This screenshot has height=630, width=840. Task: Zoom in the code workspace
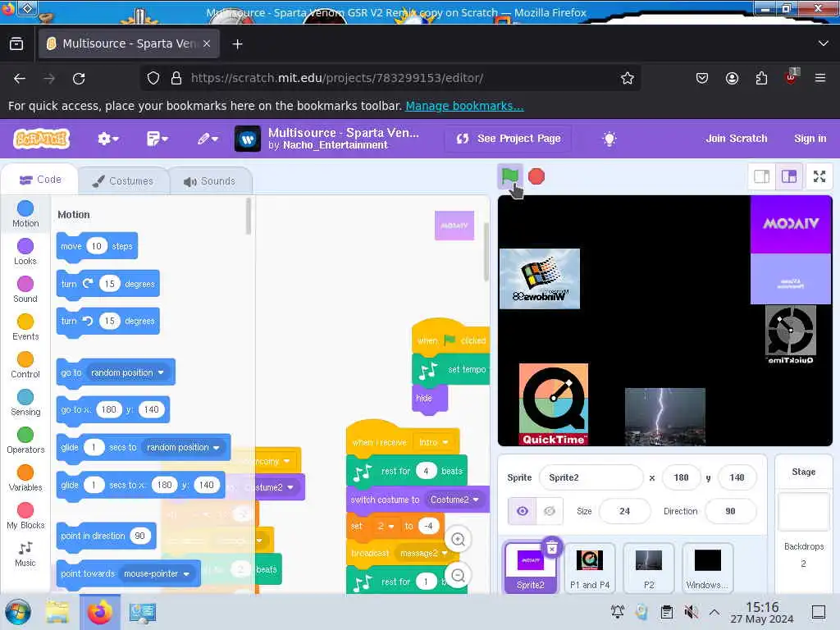pyautogui.click(x=458, y=539)
